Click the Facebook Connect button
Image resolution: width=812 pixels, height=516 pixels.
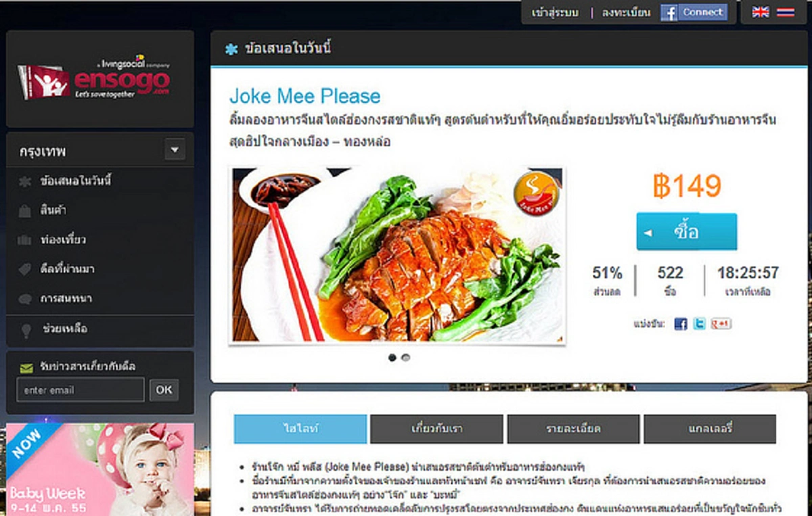point(694,12)
